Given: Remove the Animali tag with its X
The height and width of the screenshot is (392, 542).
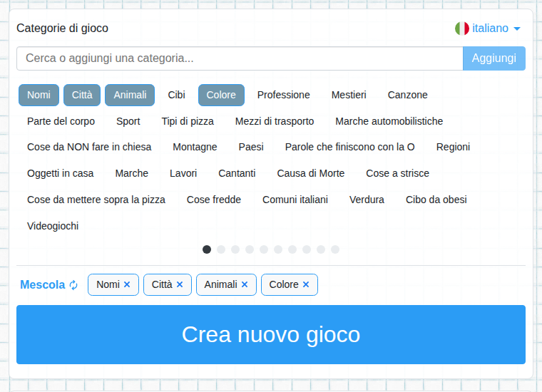Looking at the screenshot, I should tap(245, 284).
